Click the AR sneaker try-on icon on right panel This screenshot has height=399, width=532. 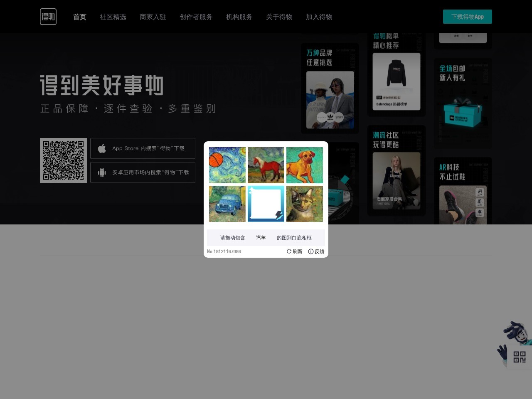tap(480, 192)
